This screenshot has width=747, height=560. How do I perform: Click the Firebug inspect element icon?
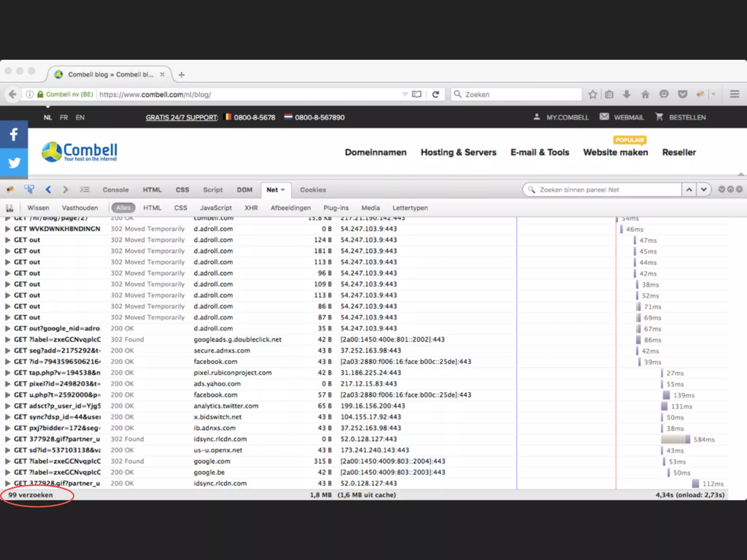click(29, 189)
